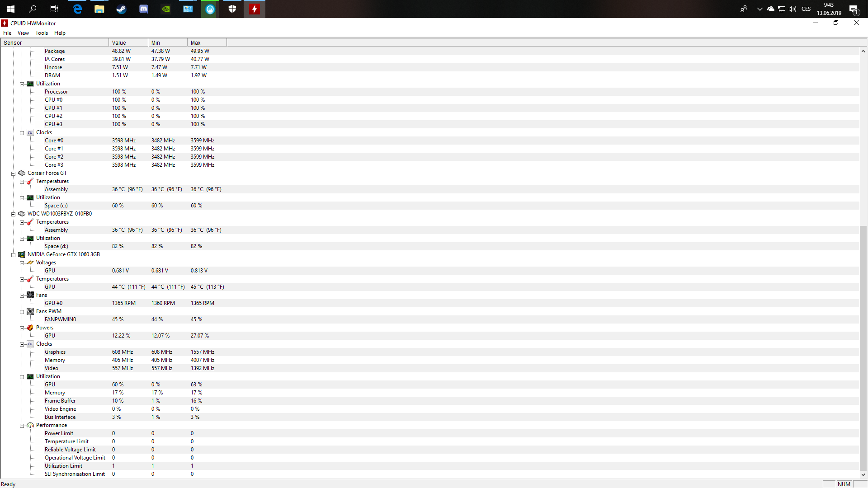Open Steam from the taskbar
Image resolution: width=868 pixels, height=488 pixels.
[121, 9]
